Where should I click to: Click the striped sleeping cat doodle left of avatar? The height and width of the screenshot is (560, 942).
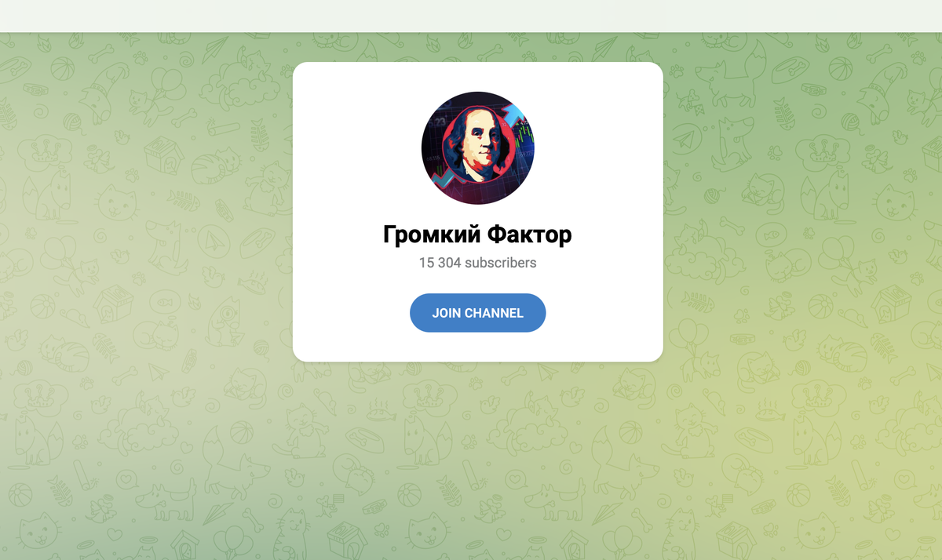point(214,165)
